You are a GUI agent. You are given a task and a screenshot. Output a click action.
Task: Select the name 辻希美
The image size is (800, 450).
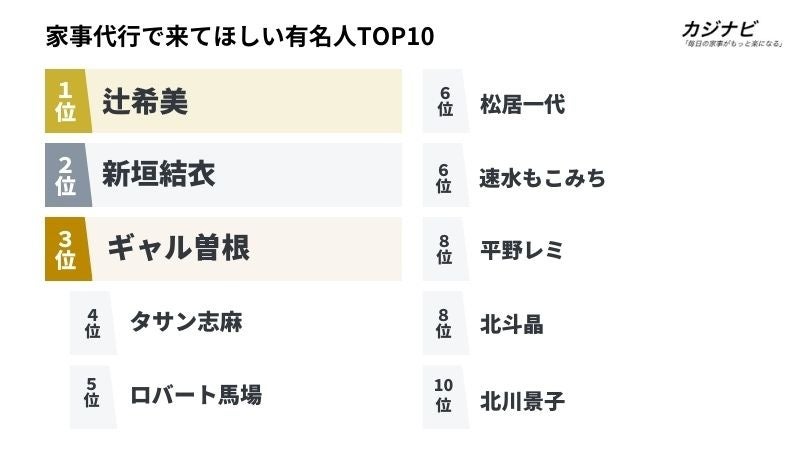click(x=145, y=101)
